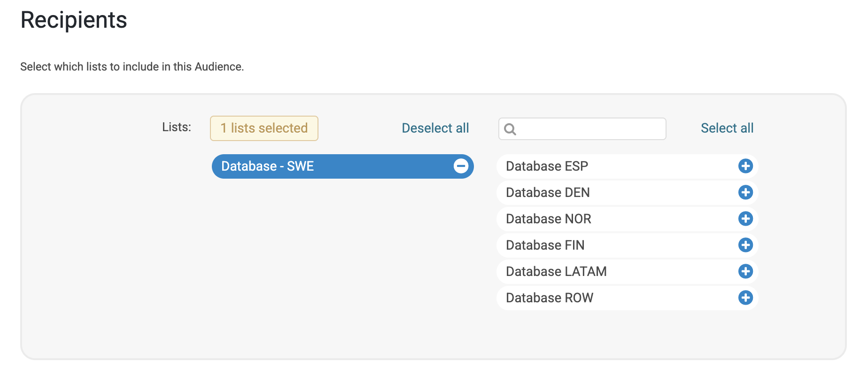
Task: Add Database DEN with its plus icon
Action: (745, 192)
